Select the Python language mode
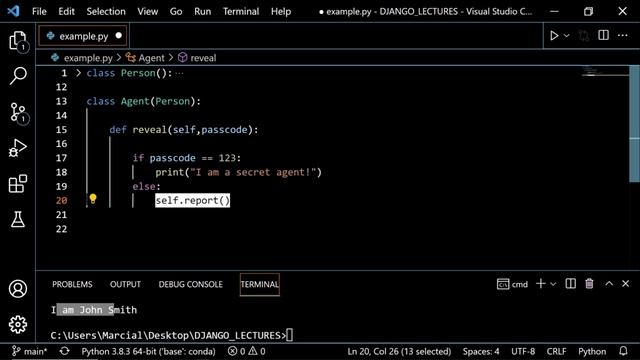The image size is (640, 360). tap(592, 351)
